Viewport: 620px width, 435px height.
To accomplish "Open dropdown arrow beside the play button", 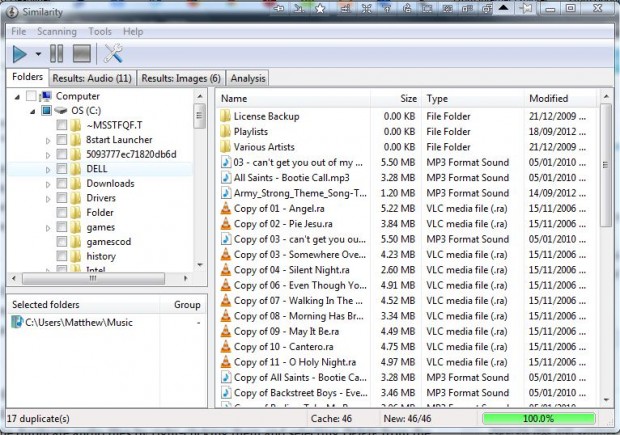I will click(38, 54).
